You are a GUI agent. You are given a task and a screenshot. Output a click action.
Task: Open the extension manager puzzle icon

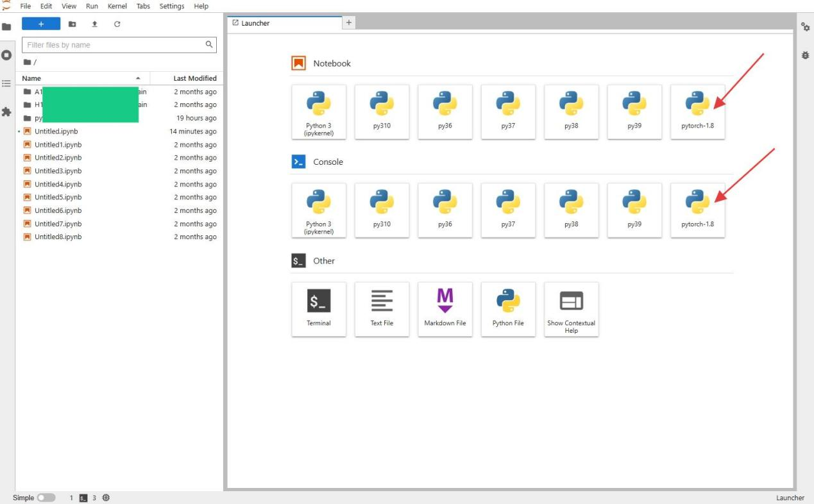click(x=6, y=112)
